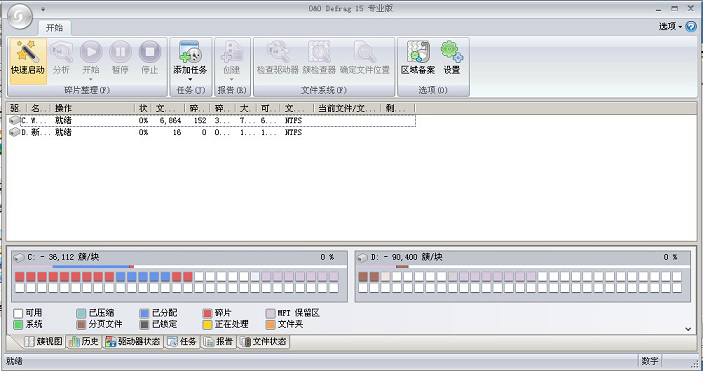Click the 确定文件位置 locate file icon
703x371 pixels.
point(365,52)
